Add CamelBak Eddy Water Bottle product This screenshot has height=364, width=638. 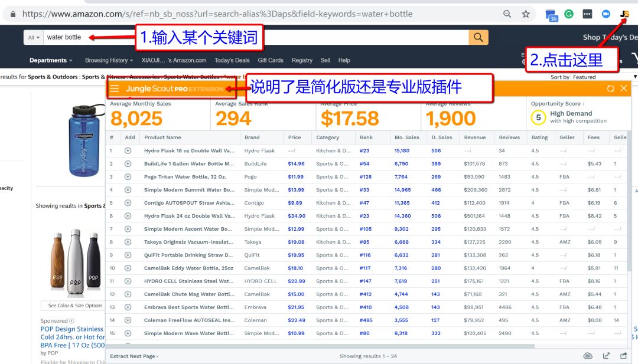pyautogui.click(x=128, y=268)
